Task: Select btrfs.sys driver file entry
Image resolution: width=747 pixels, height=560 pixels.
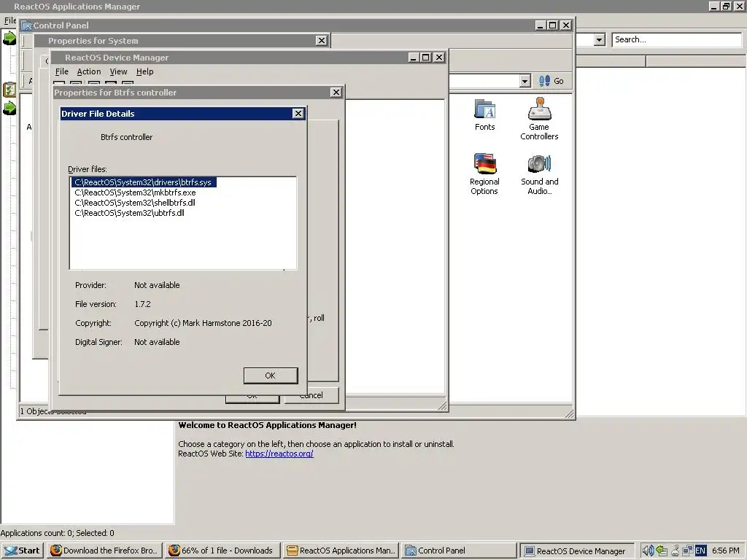Action: [x=144, y=182]
